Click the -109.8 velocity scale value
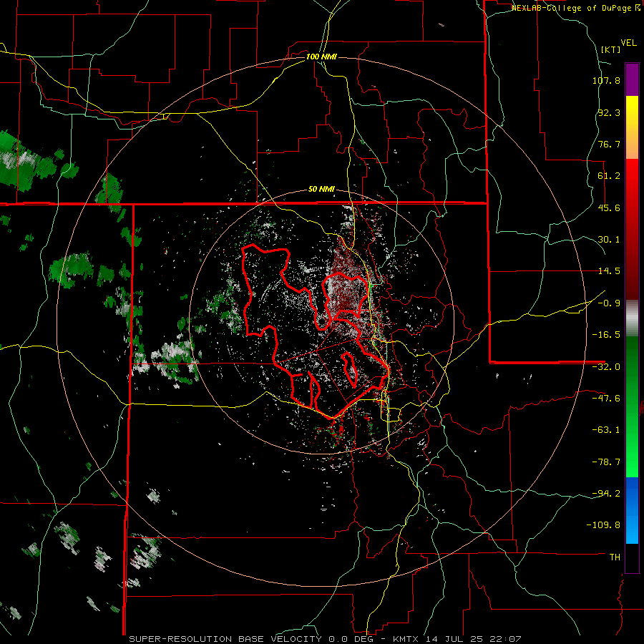This screenshot has width=644, height=644. click(x=604, y=525)
